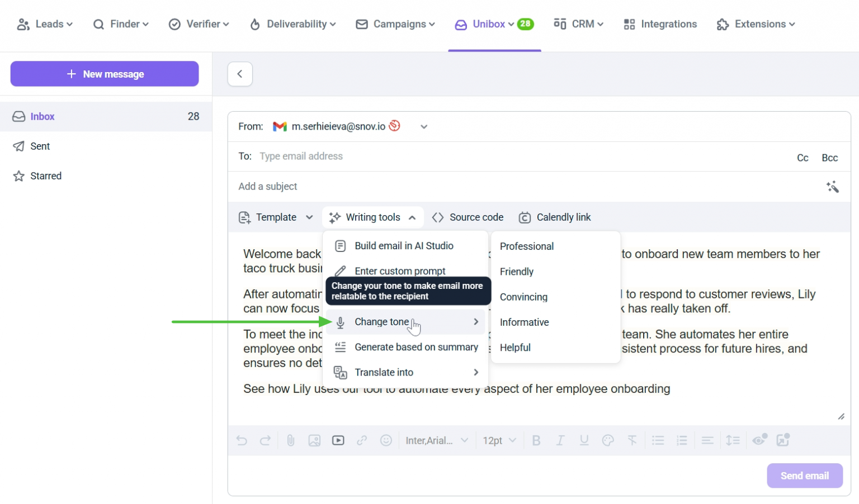Open the Unibox navigation menu

tap(494, 24)
